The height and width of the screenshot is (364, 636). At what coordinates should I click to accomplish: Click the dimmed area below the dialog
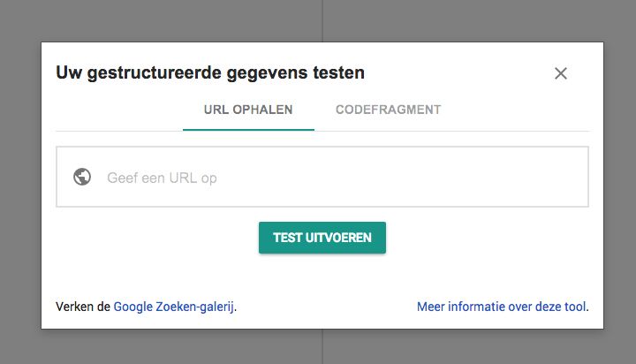[x=318, y=347]
